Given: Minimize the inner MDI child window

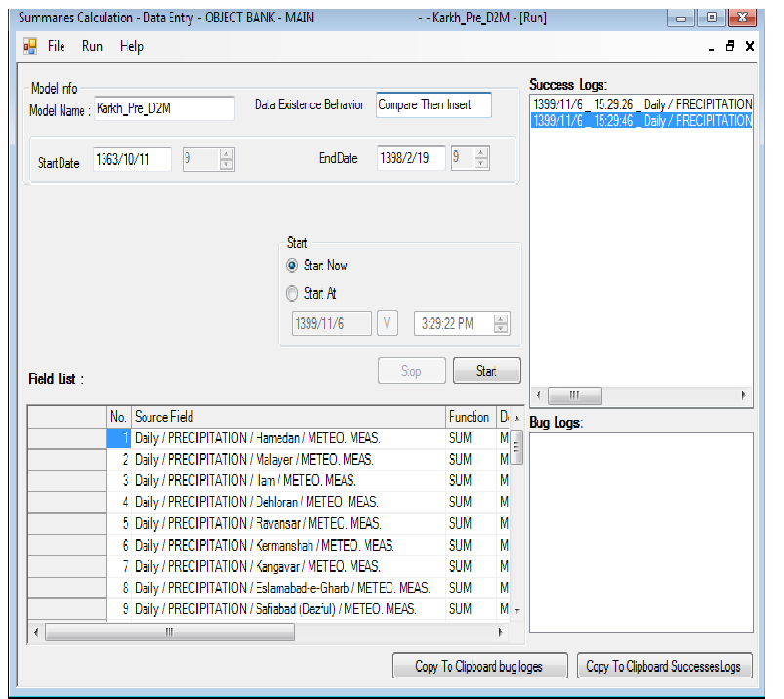Looking at the screenshot, I should pyautogui.click(x=709, y=47).
